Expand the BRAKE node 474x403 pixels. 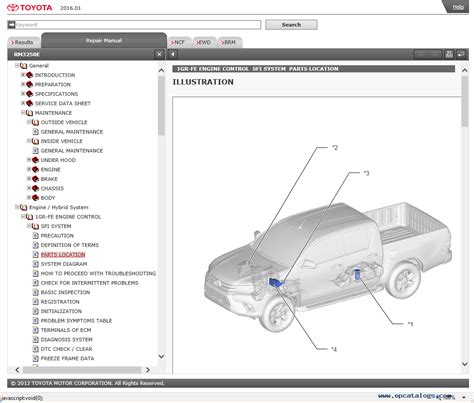click(29, 179)
